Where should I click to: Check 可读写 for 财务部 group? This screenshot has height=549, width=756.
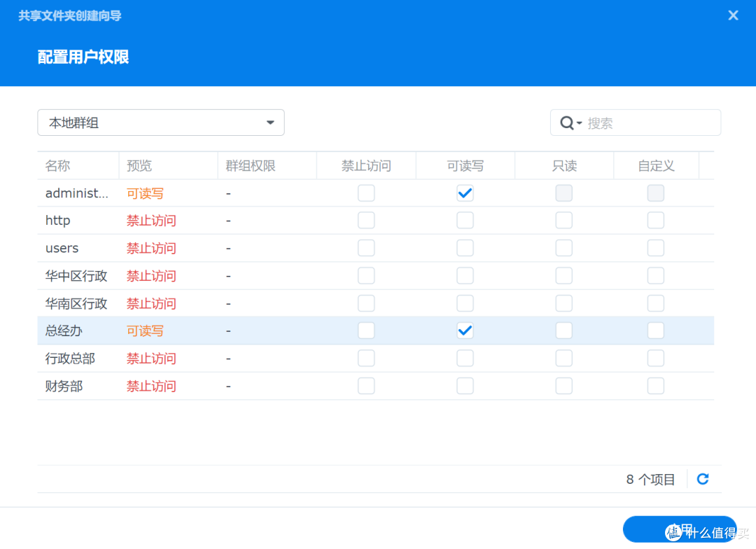pyautogui.click(x=465, y=385)
